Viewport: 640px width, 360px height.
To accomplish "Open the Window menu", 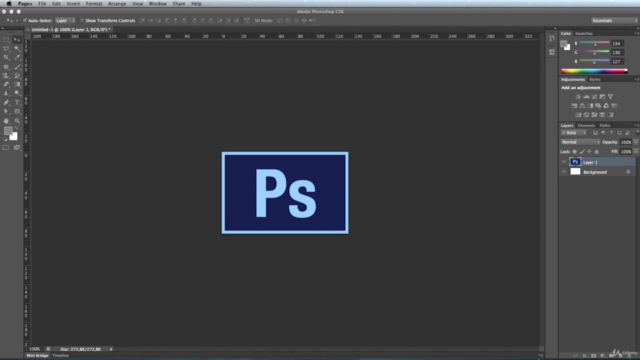I will tap(158, 3).
